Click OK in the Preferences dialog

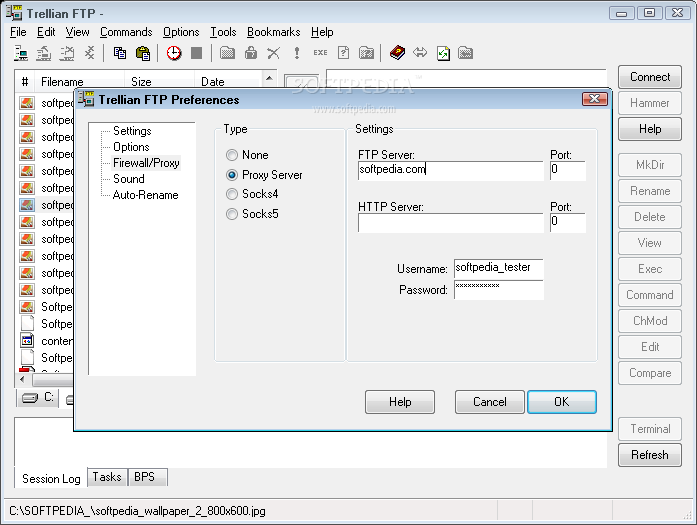(561, 402)
